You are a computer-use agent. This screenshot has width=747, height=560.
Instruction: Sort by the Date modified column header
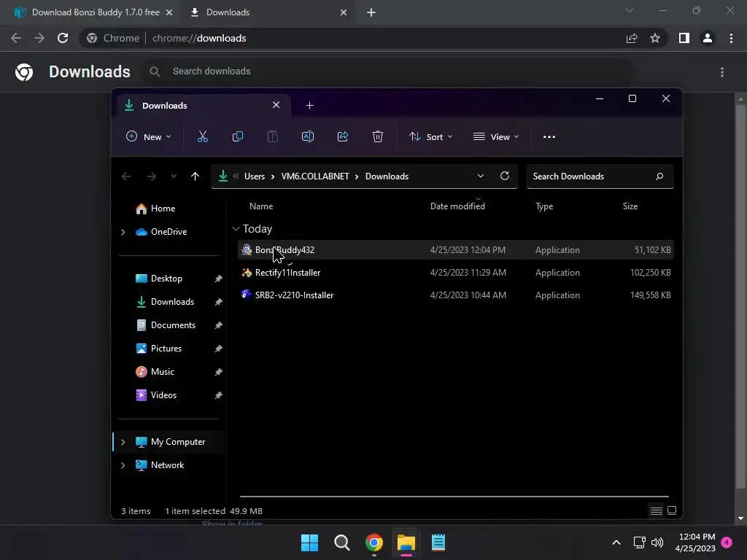(457, 206)
